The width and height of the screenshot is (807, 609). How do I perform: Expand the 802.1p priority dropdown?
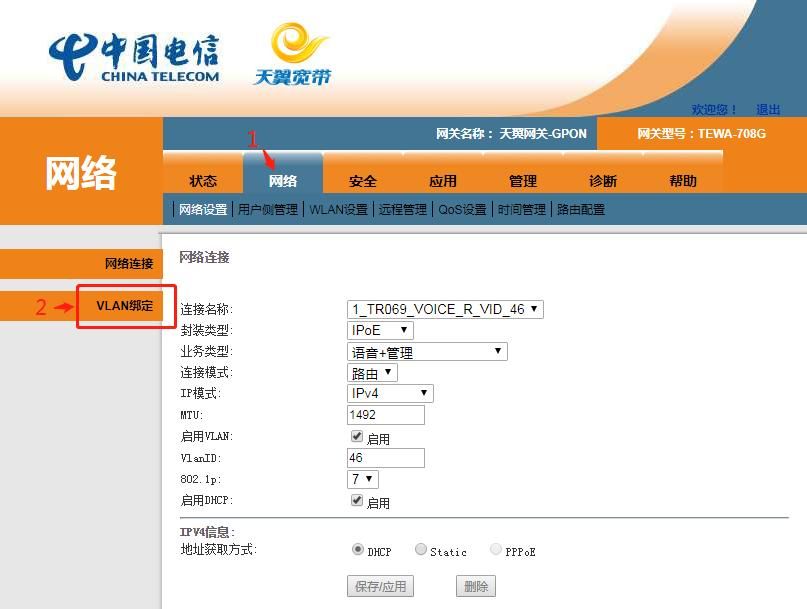coord(363,479)
